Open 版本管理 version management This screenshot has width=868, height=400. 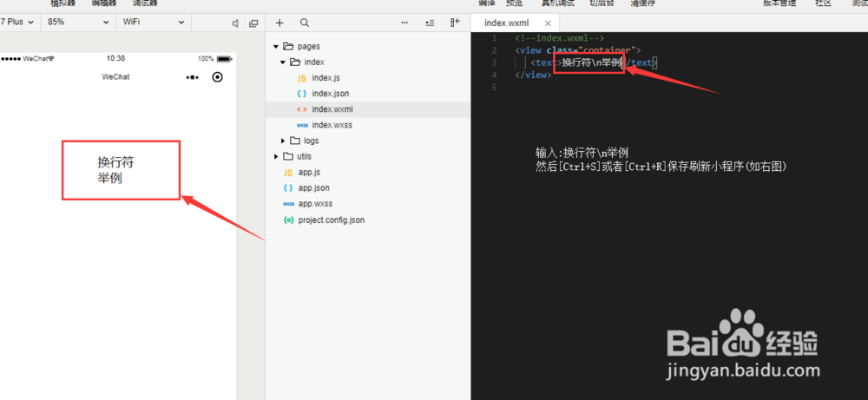pyautogui.click(x=779, y=3)
